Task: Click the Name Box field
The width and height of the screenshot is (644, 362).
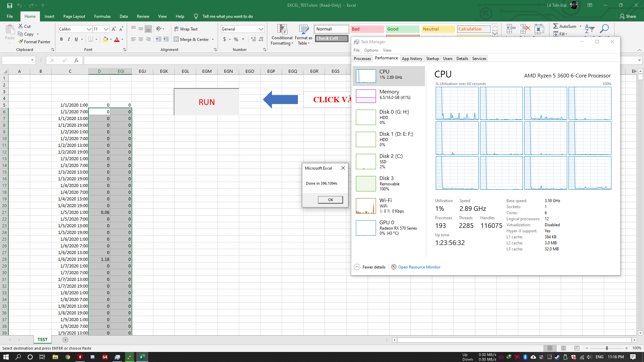Action: pos(16,60)
